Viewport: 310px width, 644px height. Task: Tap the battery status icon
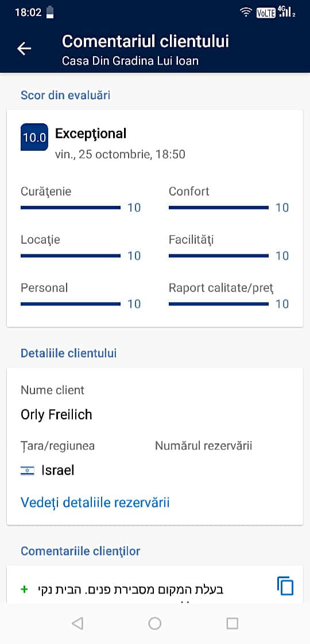click(50, 12)
